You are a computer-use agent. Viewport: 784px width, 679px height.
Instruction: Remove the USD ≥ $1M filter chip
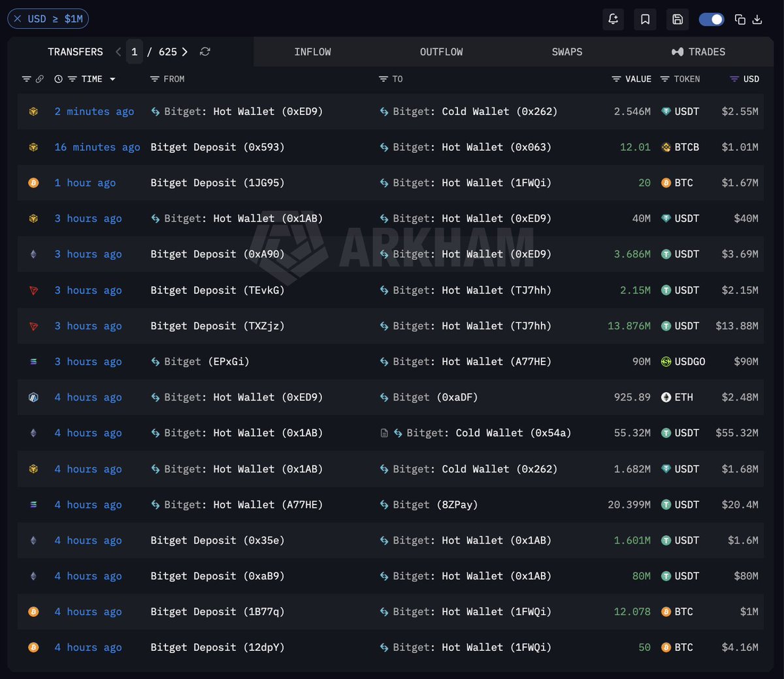[18, 19]
